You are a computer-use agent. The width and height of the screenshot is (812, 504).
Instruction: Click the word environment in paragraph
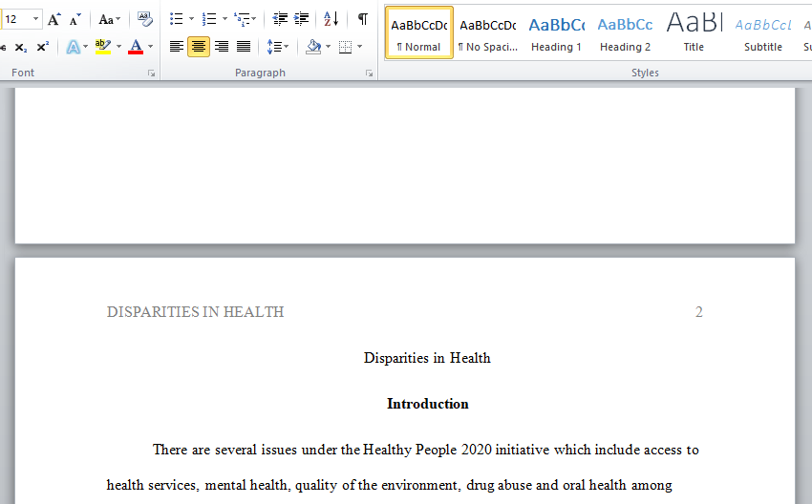tap(419, 485)
